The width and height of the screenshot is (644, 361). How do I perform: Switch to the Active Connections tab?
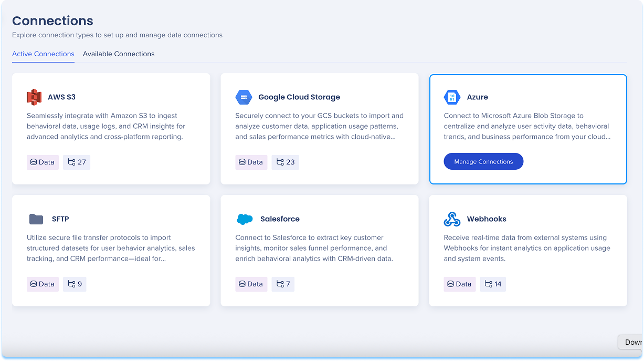coord(43,54)
